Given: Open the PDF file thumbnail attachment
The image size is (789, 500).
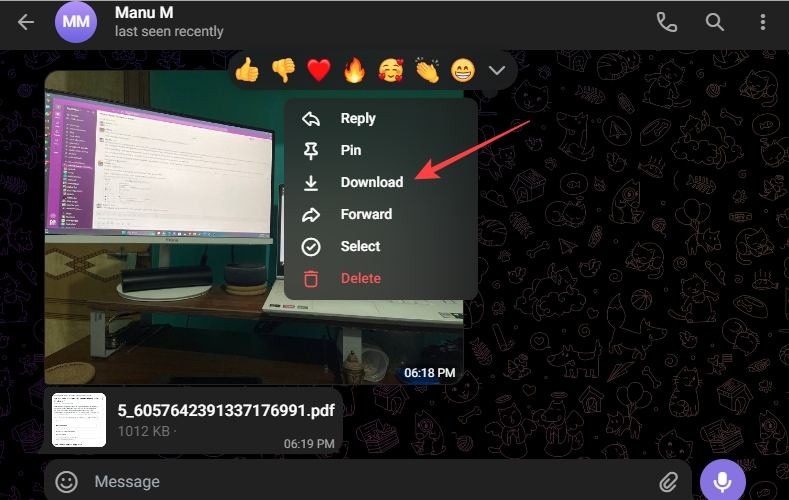Looking at the screenshot, I should 79,419.
